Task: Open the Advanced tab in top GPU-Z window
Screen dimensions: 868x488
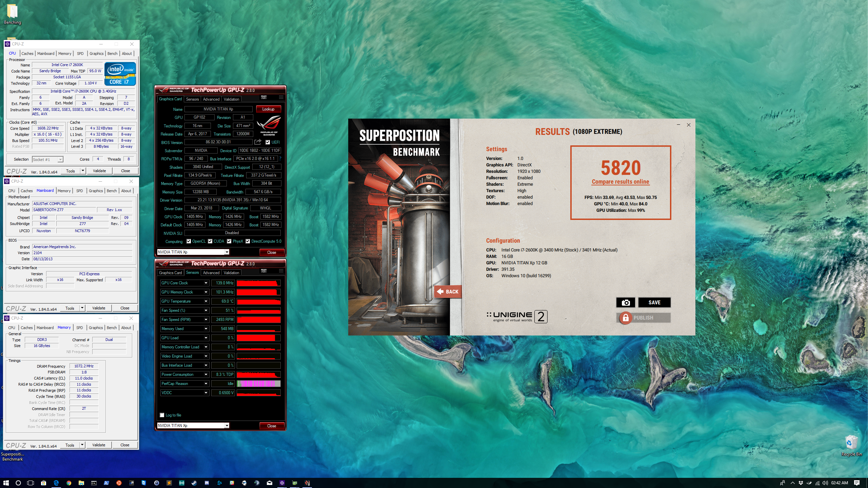Action: pyautogui.click(x=211, y=99)
